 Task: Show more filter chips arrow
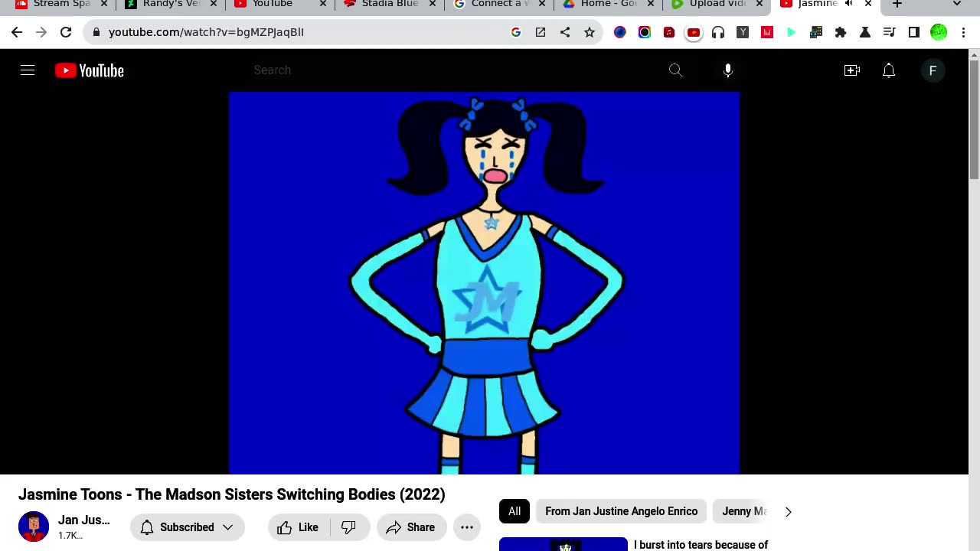[x=789, y=511]
